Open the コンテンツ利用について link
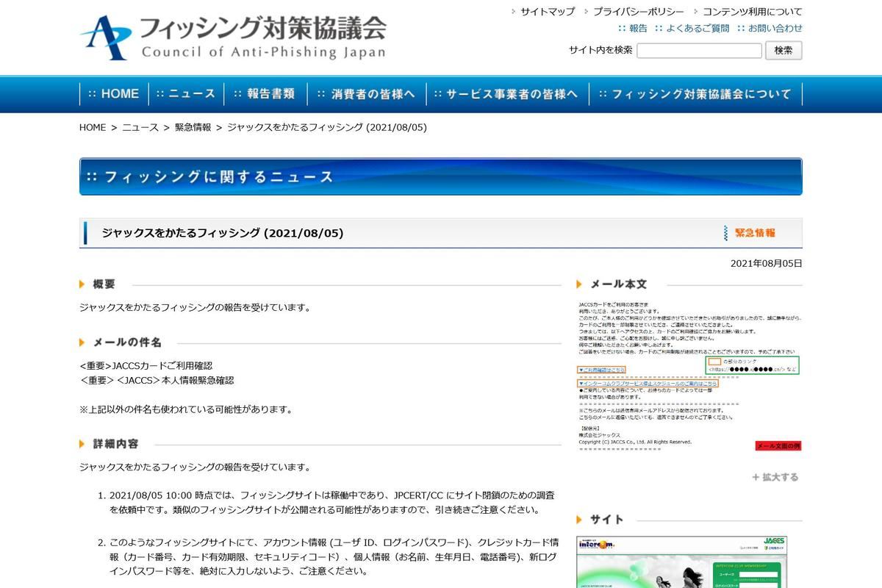The width and height of the screenshot is (882, 588). [x=753, y=12]
